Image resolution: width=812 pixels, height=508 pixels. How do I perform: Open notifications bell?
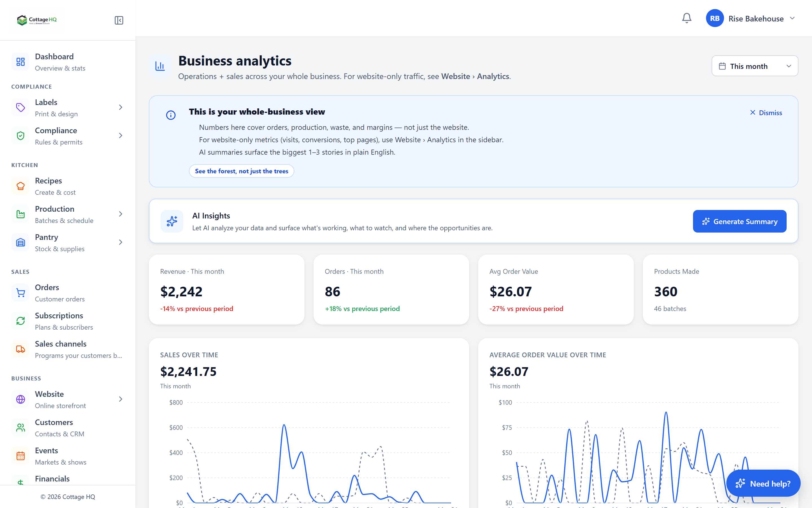tap(687, 18)
